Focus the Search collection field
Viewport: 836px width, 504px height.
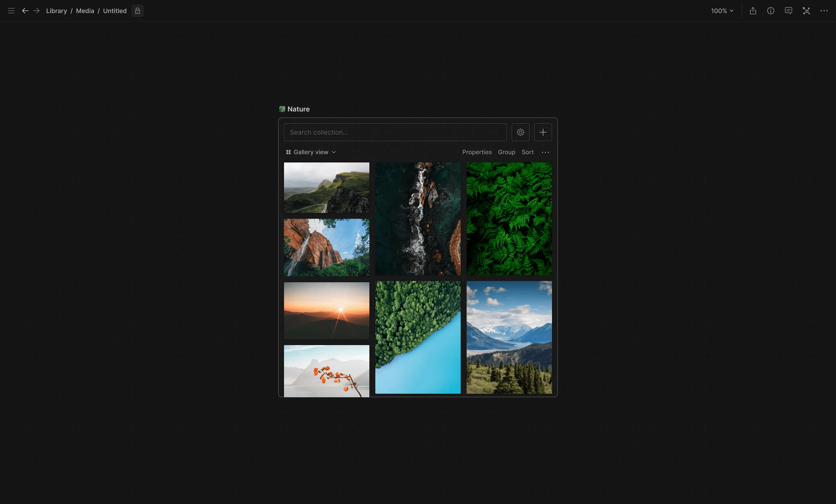(x=395, y=132)
